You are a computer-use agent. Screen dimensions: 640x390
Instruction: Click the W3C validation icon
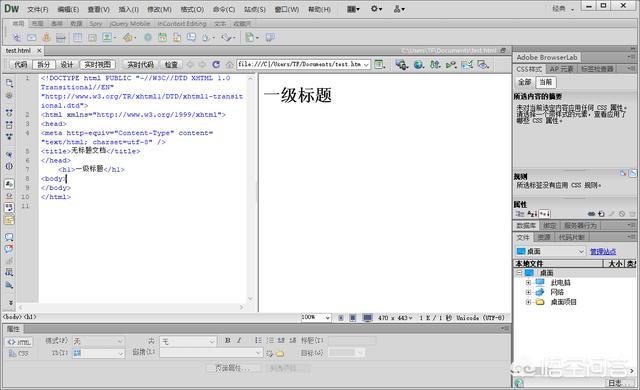click(451, 64)
